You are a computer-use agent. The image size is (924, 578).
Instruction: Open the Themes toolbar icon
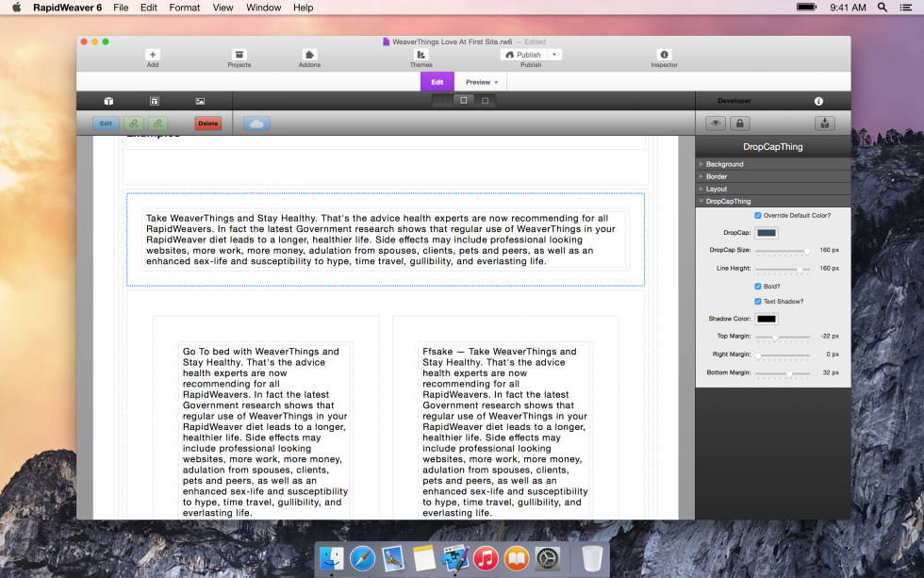point(421,55)
